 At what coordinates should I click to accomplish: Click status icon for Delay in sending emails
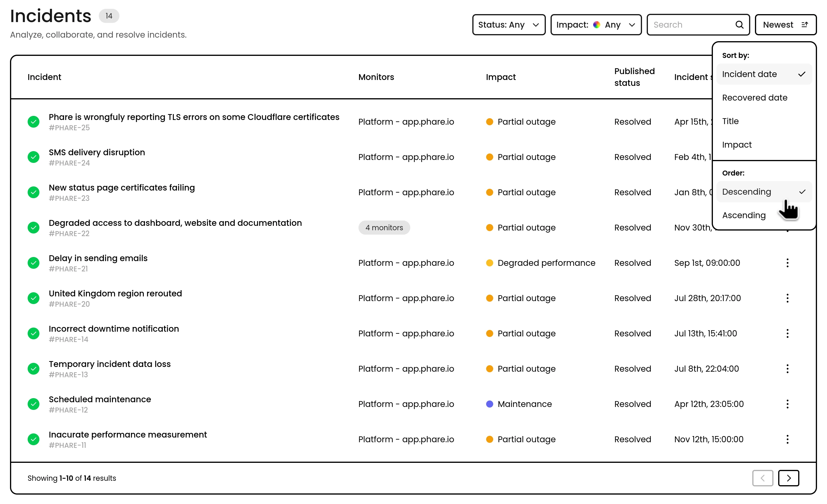pos(34,263)
